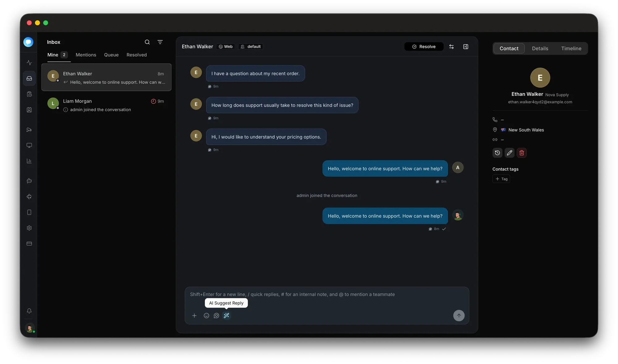Open the notifications bell icon
The width and height of the screenshot is (618, 364).
29,311
